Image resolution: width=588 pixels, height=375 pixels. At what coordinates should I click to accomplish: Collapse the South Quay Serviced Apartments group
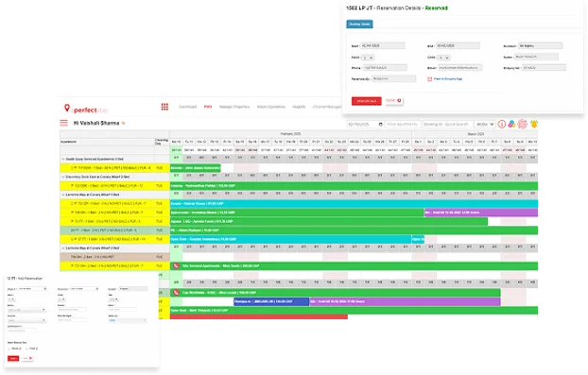click(63, 160)
